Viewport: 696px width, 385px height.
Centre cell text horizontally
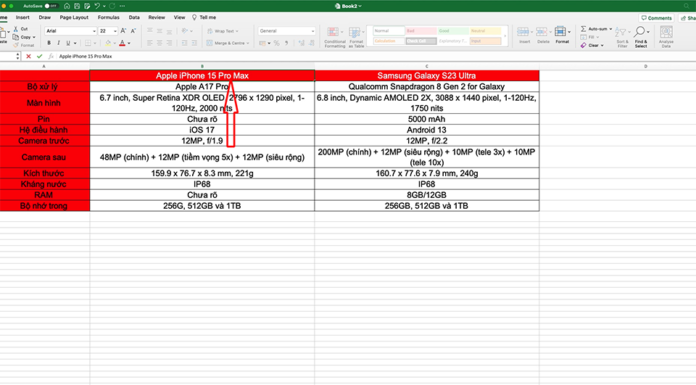coord(159,43)
